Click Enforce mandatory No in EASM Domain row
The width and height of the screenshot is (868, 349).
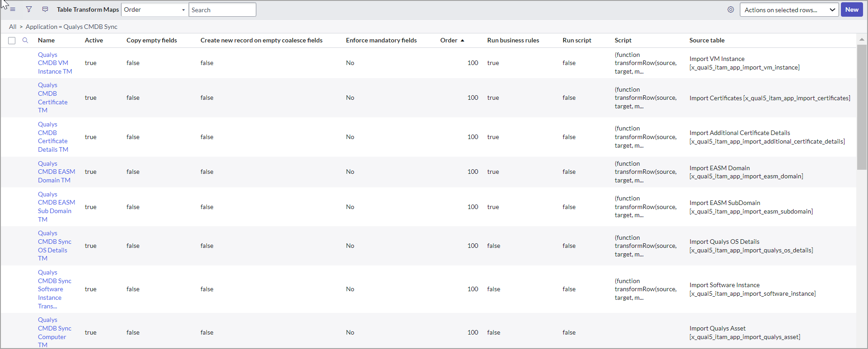(350, 172)
